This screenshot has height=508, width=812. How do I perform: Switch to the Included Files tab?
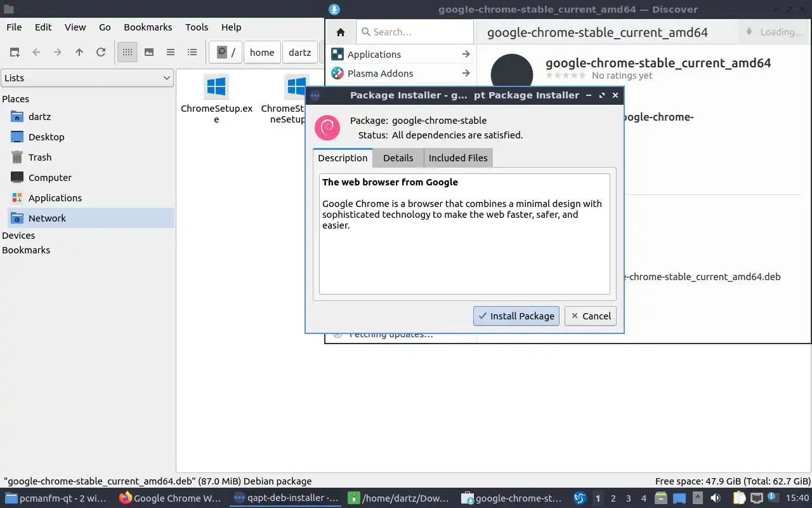(x=458, y=157)
